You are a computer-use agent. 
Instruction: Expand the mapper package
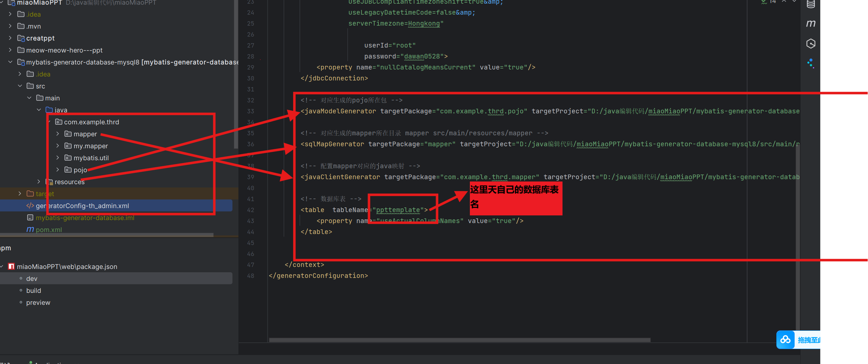point(58,134)
